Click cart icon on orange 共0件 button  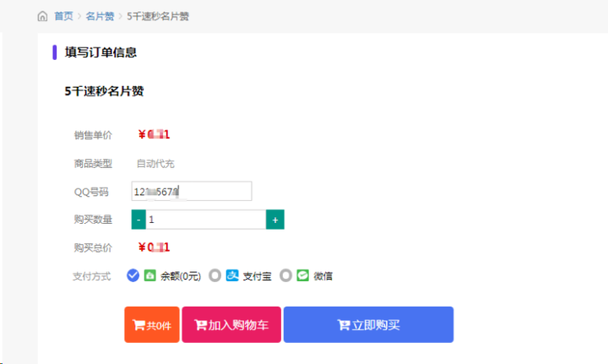point(138,325)
